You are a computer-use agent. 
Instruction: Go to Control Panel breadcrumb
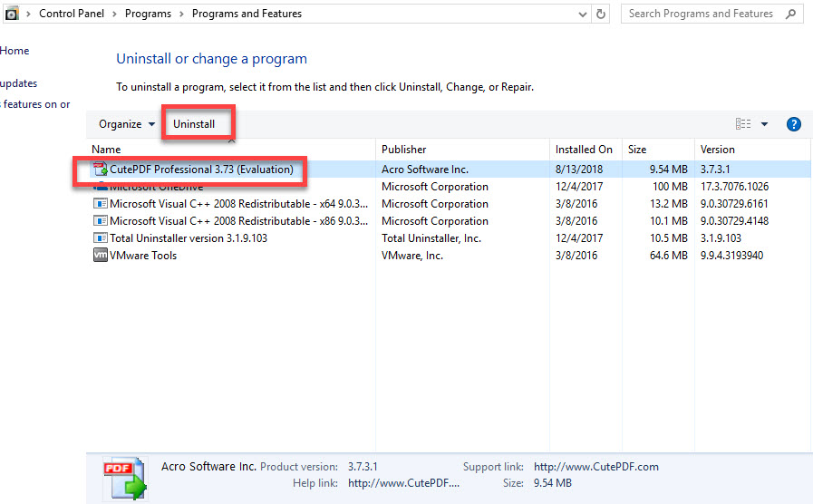72,14
